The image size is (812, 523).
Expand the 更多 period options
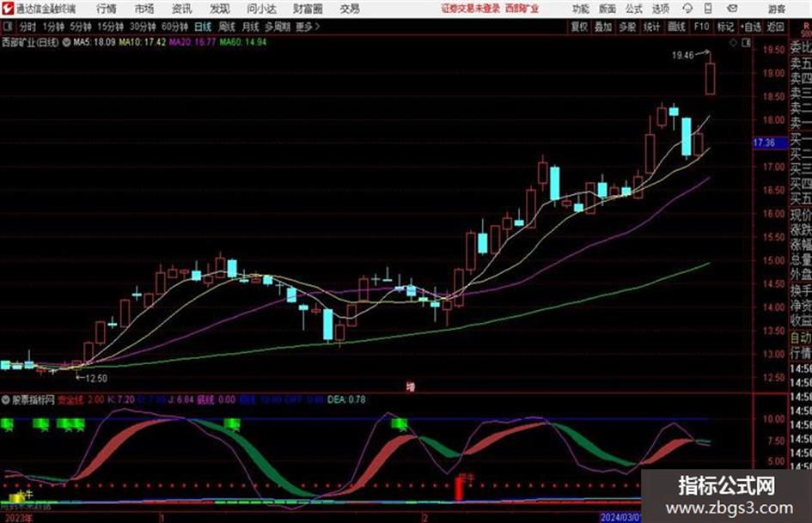tap(307, 27)
